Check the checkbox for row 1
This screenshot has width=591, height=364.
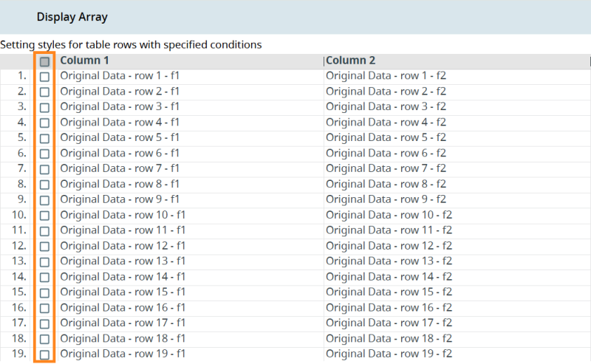(44, 76)
